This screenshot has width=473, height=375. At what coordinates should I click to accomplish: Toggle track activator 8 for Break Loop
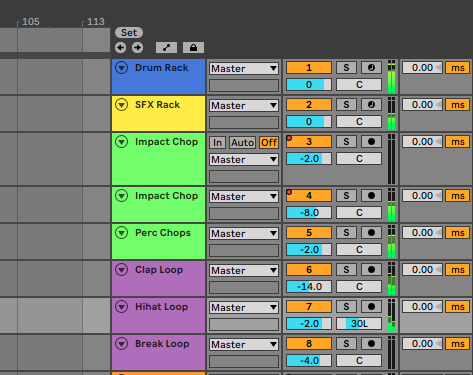click(x=309, y=344)
